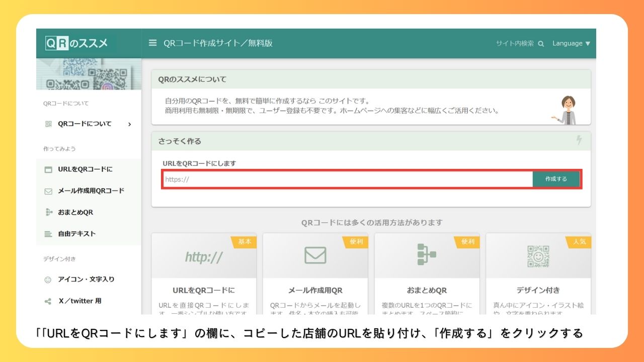644x362 pixels.
Task: Select メール作成用QRコード in the sidebar
Action: click(x=91, y=191)
